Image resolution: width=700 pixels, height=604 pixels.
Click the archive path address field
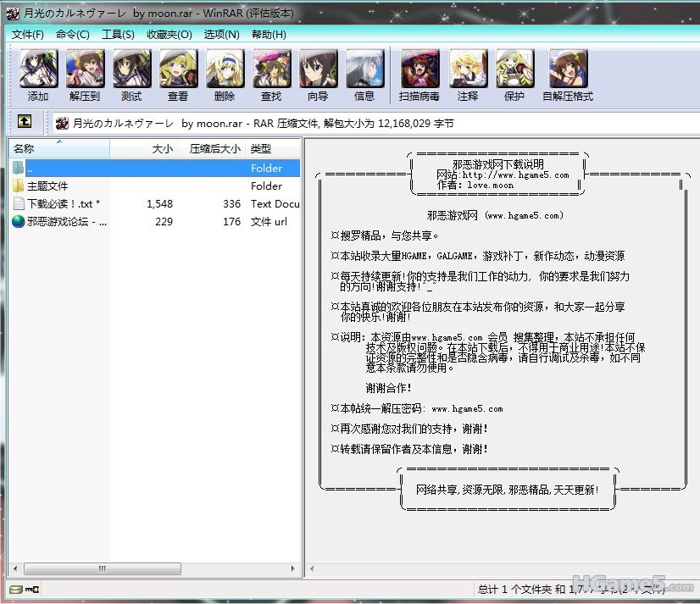(x=376, y=123)
